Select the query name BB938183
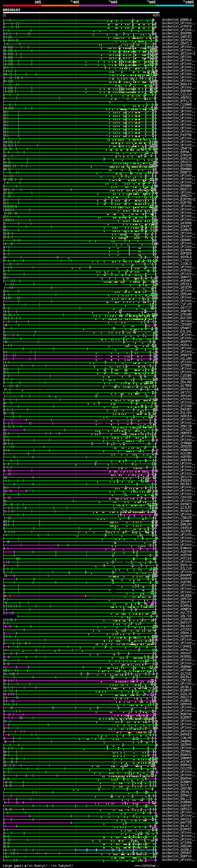 click(11, 10)
